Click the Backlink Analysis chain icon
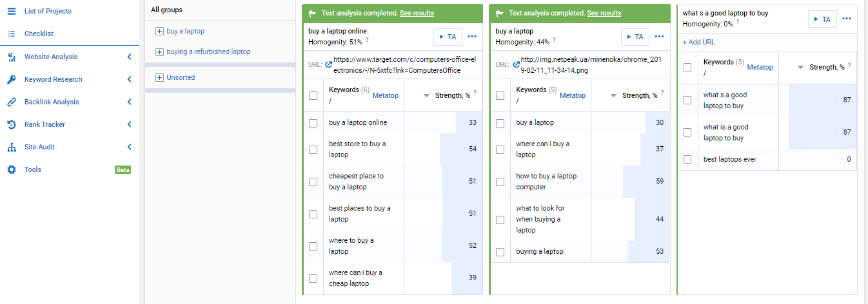This screenshot has width=868, height=304. 11,102
